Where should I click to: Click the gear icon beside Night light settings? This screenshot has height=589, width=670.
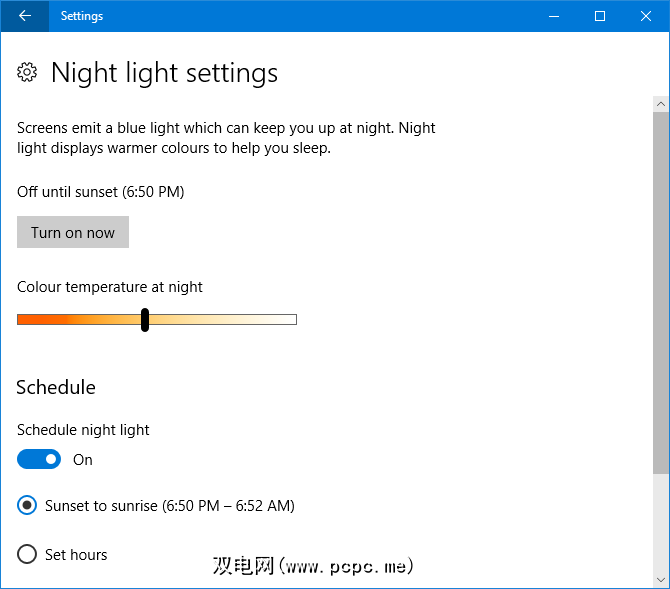pos(28,72)
